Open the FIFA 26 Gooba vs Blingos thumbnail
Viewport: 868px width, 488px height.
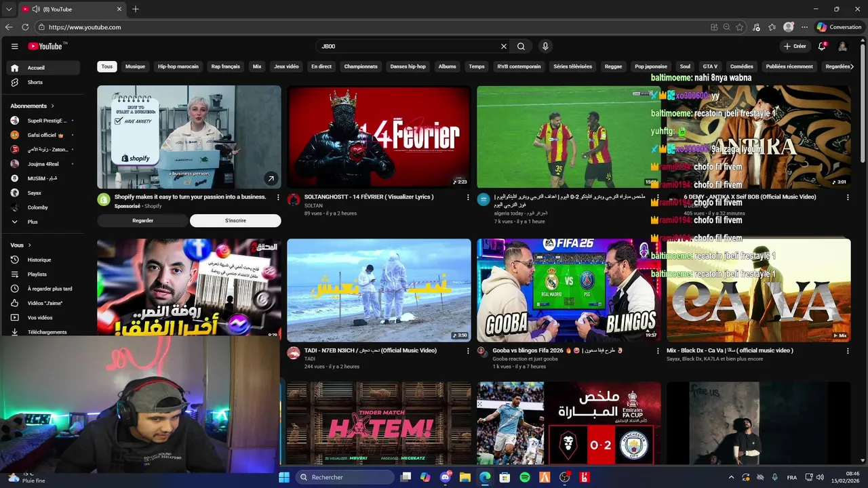coord(568,290)
